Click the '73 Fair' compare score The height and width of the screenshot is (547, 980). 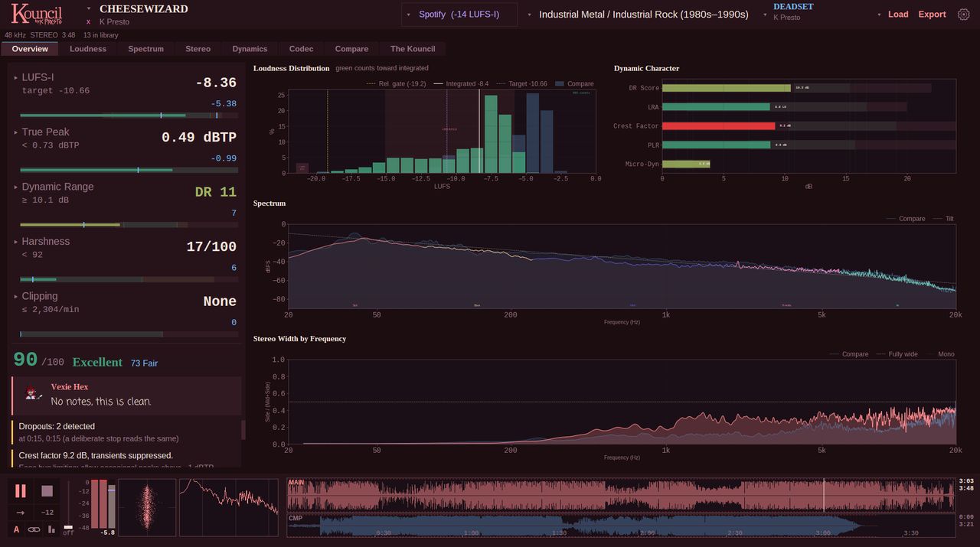pos(144,363)
